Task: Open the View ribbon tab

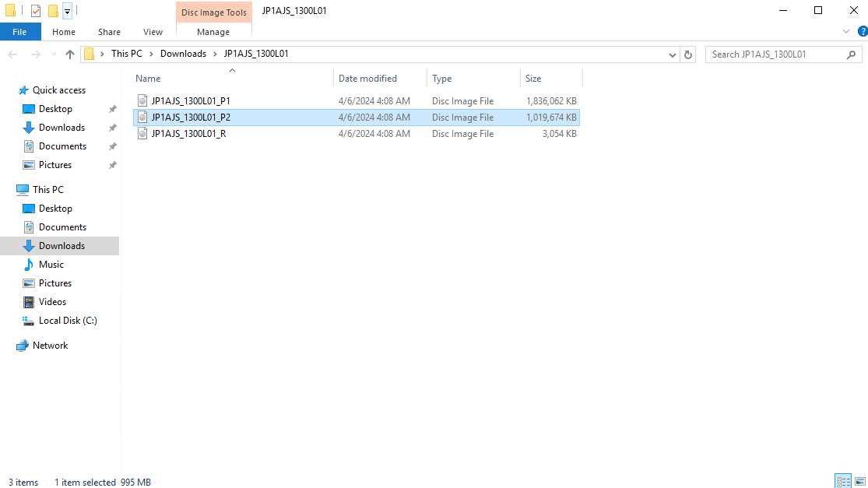Action: pyautogui.click(x=153, y=32)
